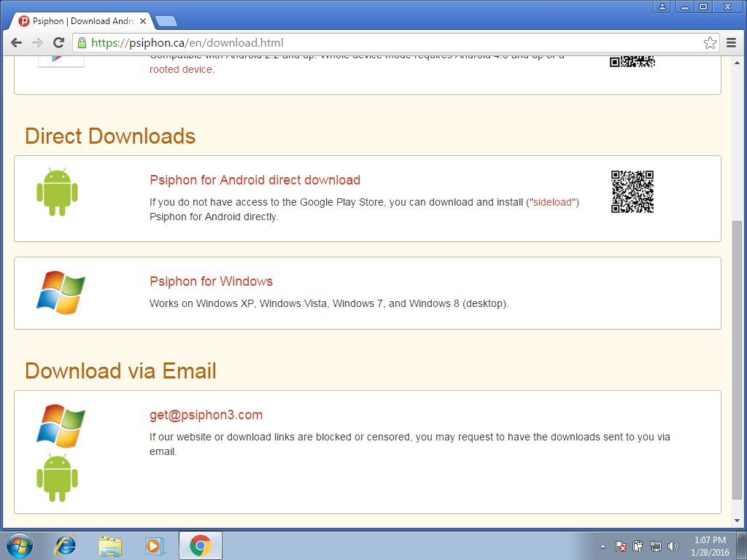This screenshot has width=747, height=560.
Task: Click the Windows logo in Download via Email
Action: pyautogui.click(x=61, y=426)
